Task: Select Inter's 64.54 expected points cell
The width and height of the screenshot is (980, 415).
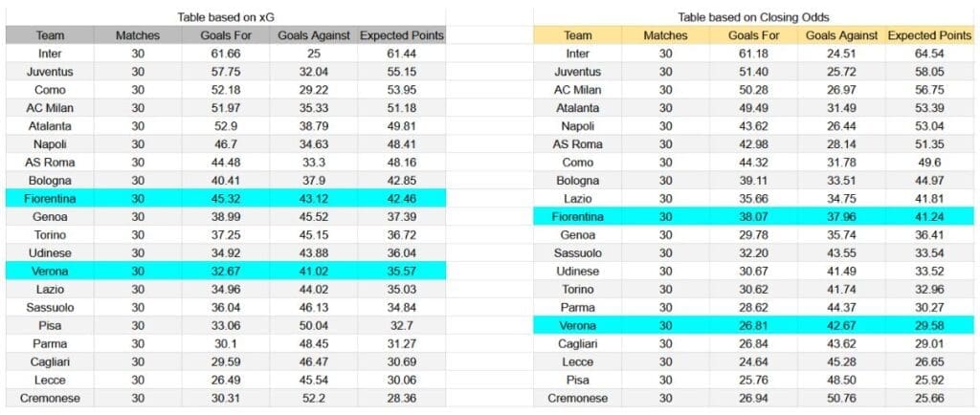Action: [928, 54]
